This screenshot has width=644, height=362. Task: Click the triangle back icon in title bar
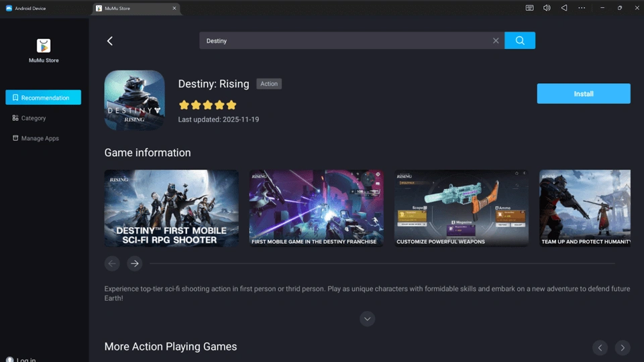click(x=564, y=8)
